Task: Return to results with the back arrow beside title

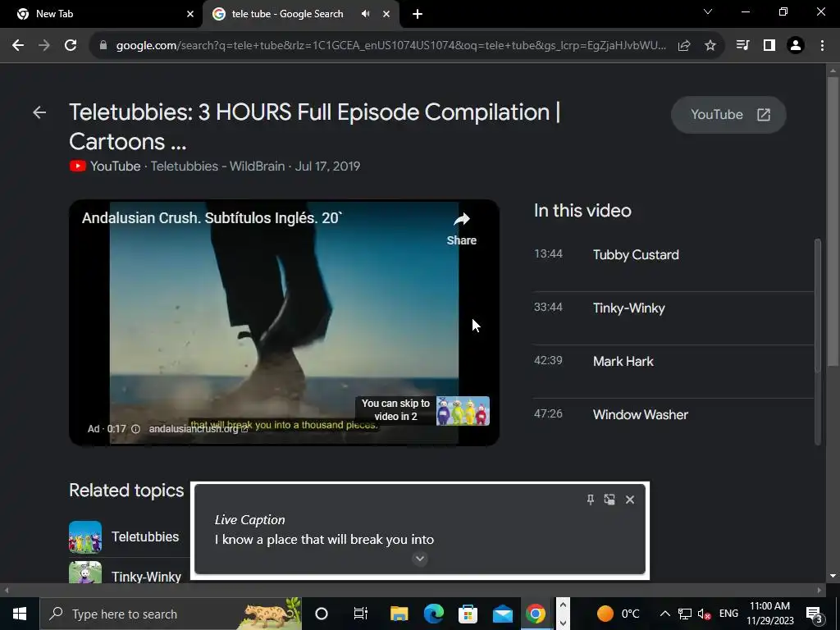Action: [x=39, y=112]
